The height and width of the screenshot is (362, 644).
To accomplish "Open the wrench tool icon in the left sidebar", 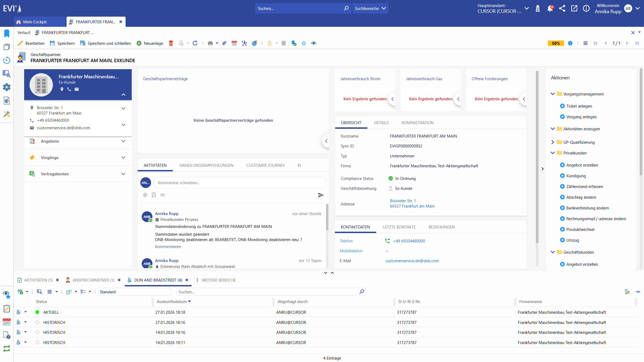I will 7,114.
